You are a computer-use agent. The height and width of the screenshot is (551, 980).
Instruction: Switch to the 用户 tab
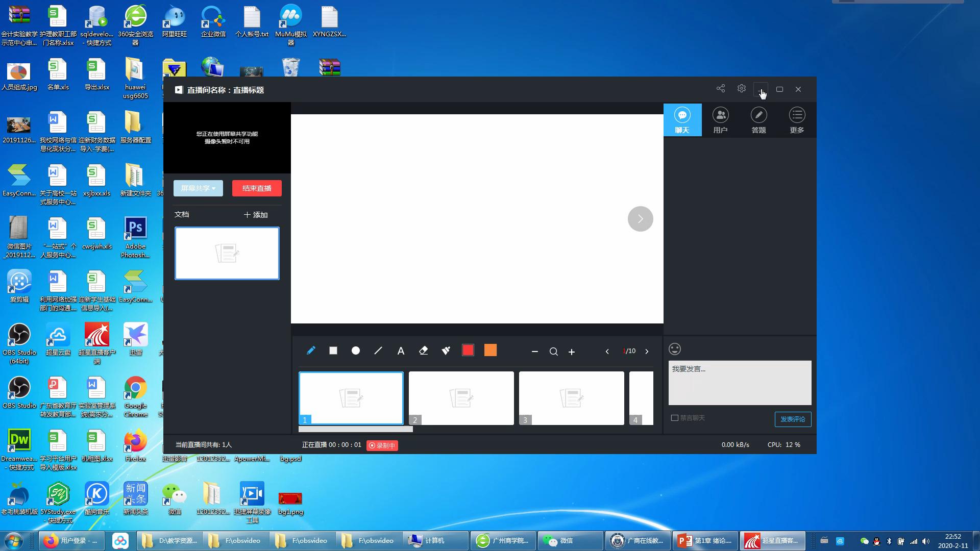[720, 120]
